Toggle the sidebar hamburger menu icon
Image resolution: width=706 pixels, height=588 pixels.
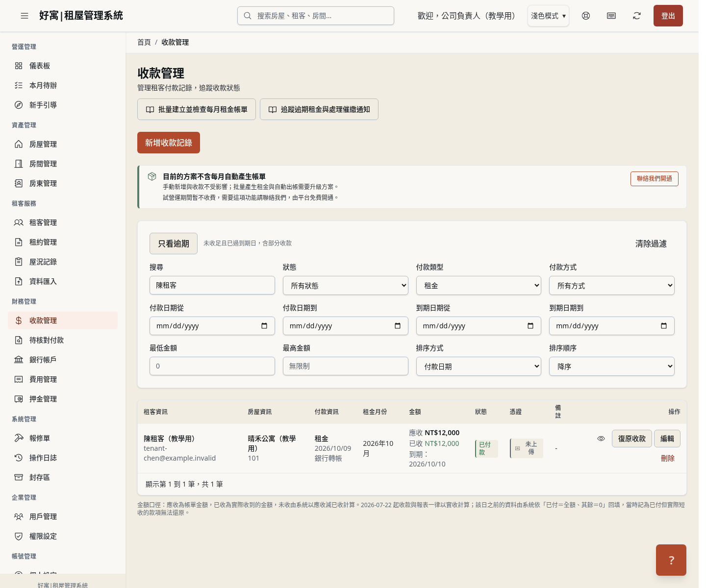[x=25, y=16]
